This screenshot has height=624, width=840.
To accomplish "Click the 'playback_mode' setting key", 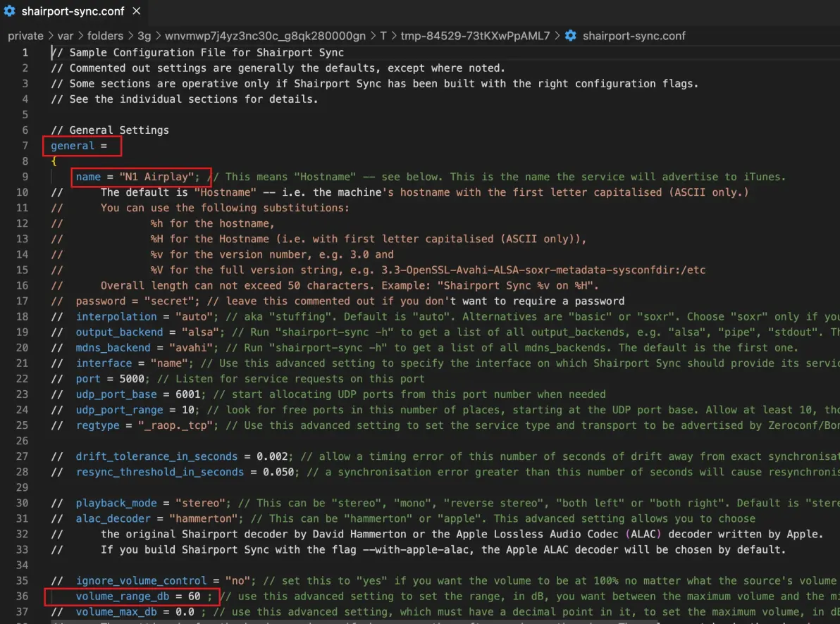I will click(x=116, y=503).
